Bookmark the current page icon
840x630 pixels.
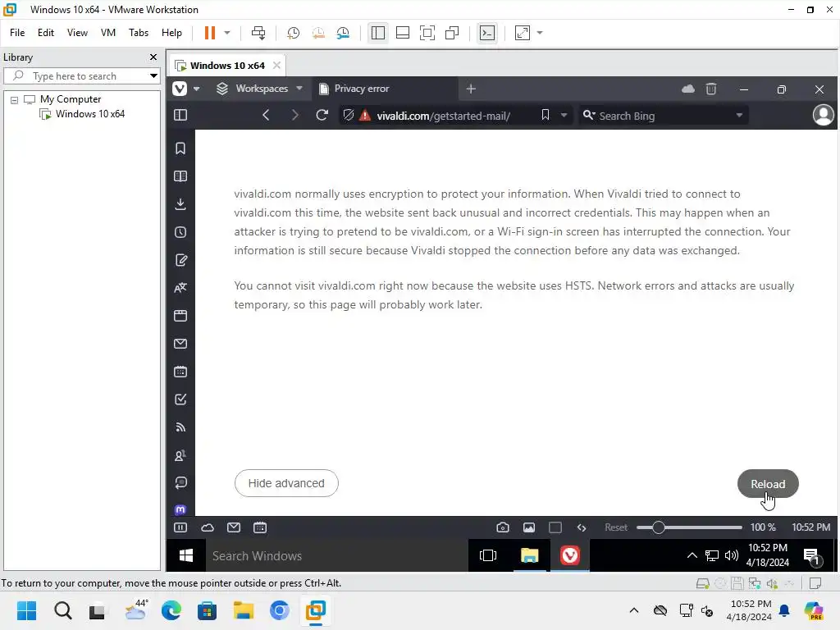[546, 115]
